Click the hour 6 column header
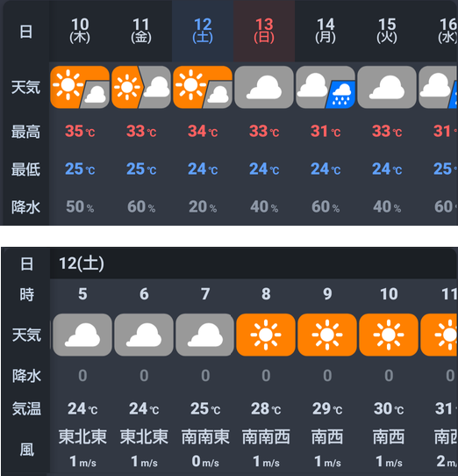 [x=144, y=294]
